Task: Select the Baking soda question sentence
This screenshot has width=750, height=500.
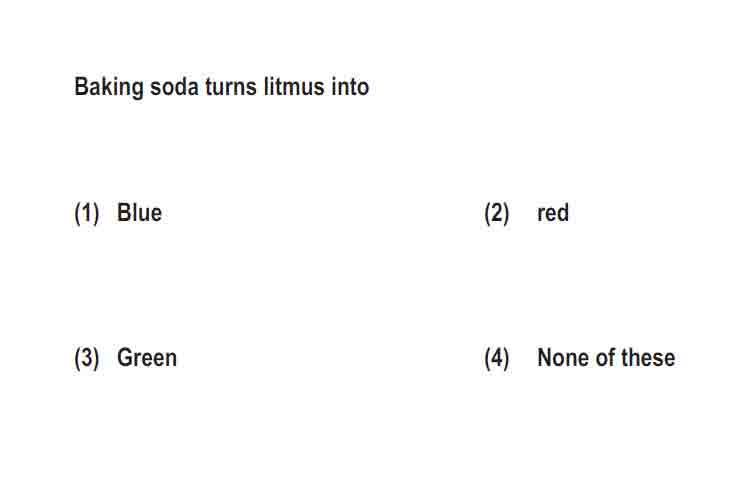Action: point(222,88)
